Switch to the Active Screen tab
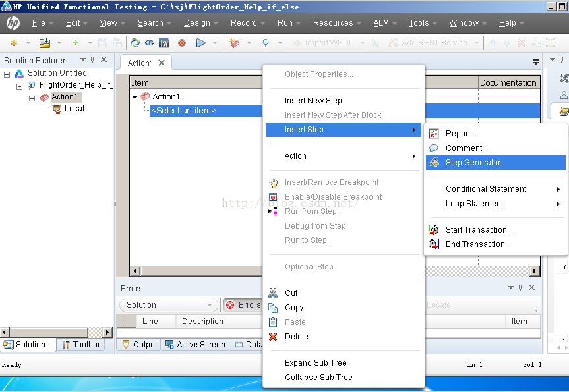The width and height of the screenshot is (569, 392). [195, 344]
